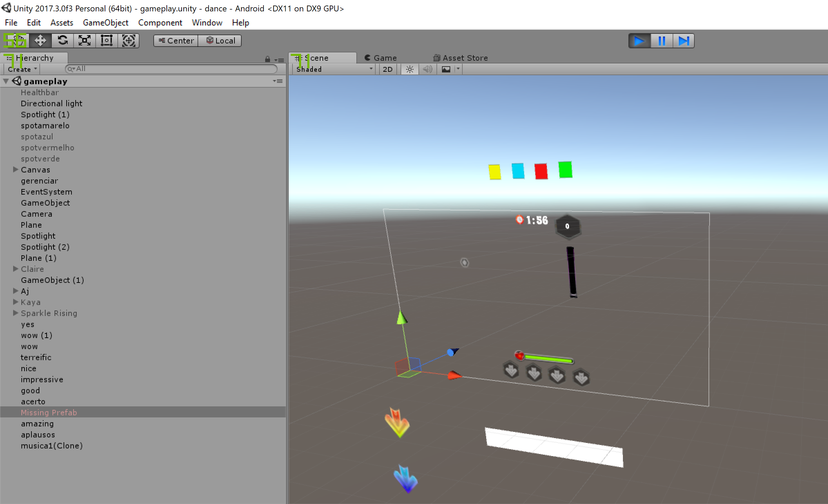Viewport: 828px width, 504px height.
Task: Toggle scene audio
Action: (427, 69)
